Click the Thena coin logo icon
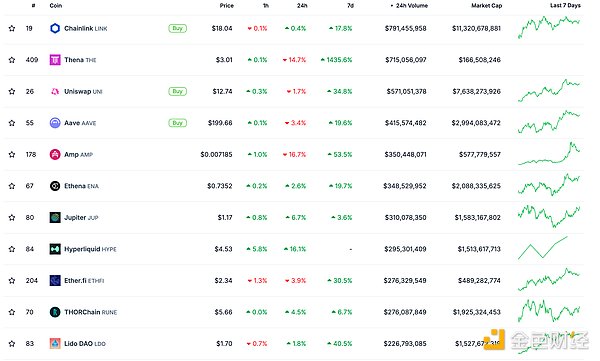Viewport: 600px width, 361px height. (55, 60)
